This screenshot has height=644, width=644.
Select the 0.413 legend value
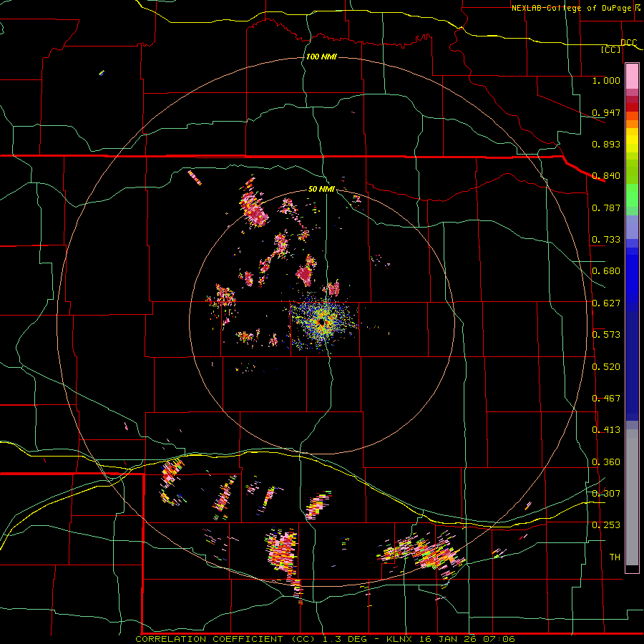pos(606,429)
